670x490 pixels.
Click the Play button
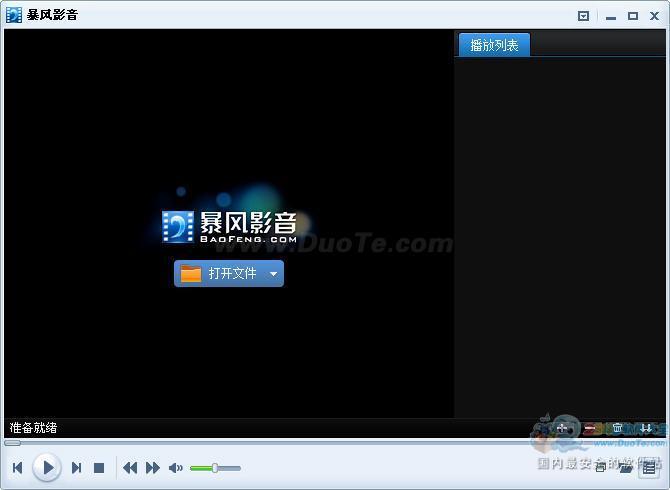(46, 467)
